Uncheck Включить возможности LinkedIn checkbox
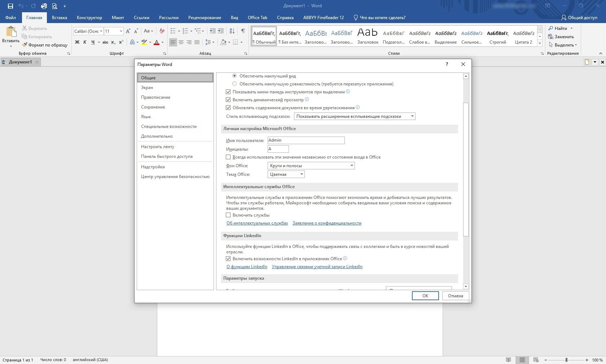The height and width of the screenshot is (364, 606). tap(228, 259)
